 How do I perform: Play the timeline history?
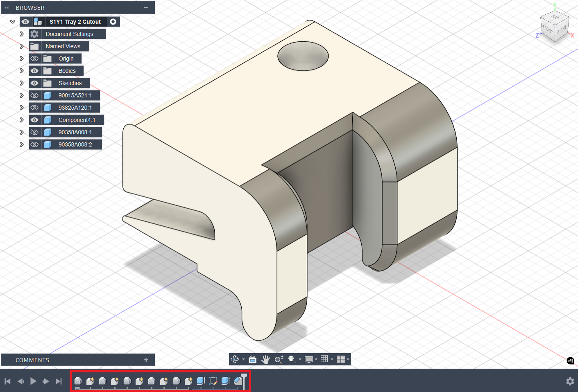coord(33,381)
